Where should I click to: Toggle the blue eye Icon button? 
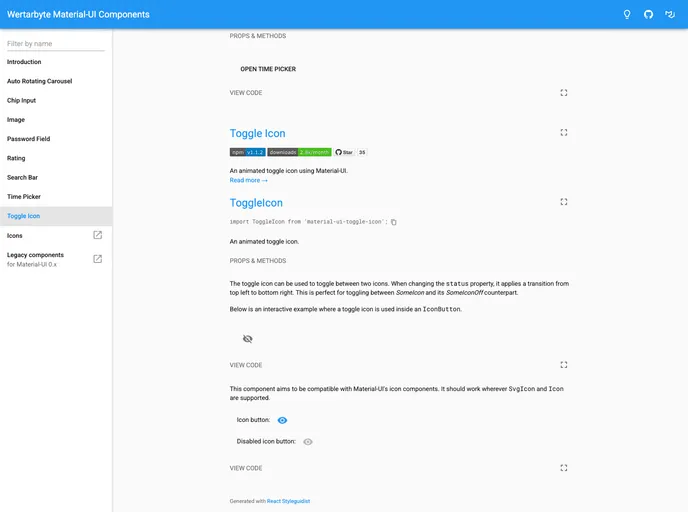pos(282,420)
